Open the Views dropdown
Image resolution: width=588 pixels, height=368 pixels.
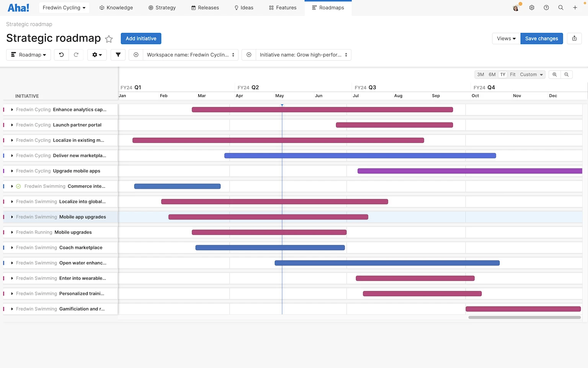click(x=506, y=38)
